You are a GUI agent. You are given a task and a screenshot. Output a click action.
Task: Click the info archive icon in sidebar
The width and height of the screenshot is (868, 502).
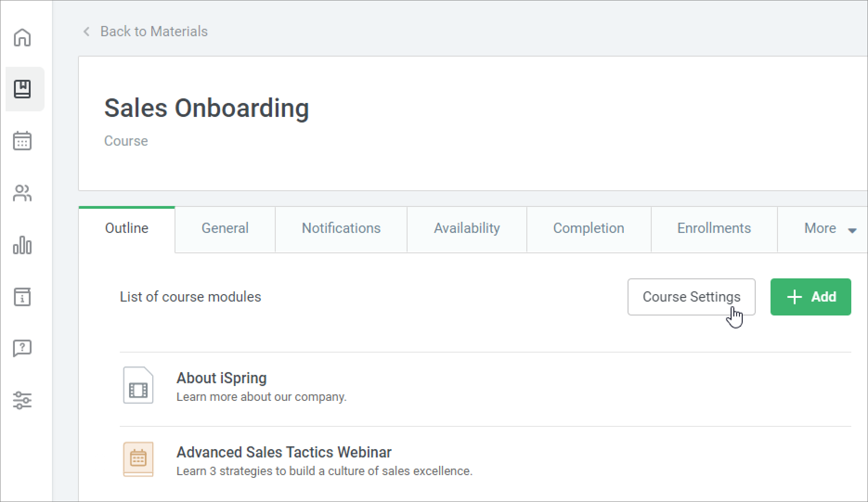(x=22, y=297)
